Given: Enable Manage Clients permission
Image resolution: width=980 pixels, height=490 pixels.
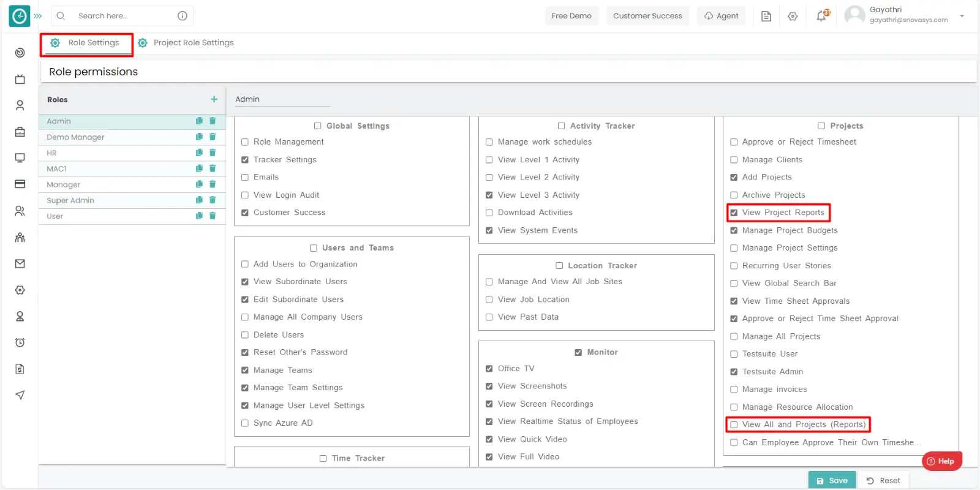Looking at the screenshot, I should click(x=734, y=160).
